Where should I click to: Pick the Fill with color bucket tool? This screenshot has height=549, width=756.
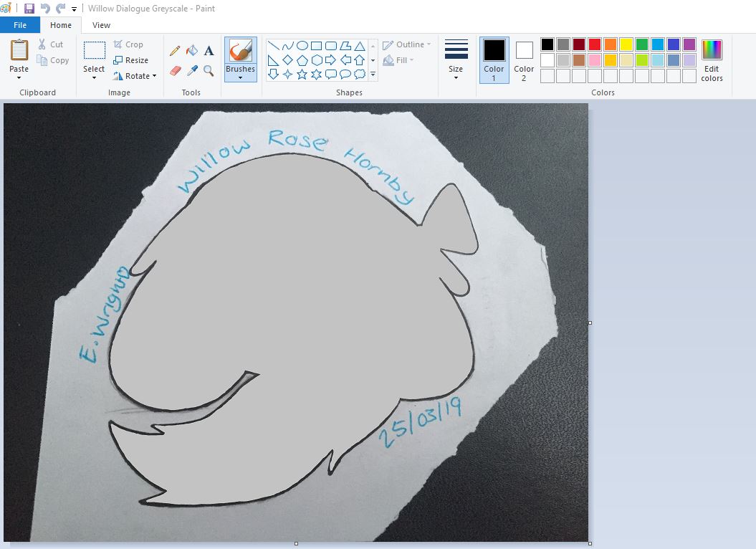pos(191,51)
